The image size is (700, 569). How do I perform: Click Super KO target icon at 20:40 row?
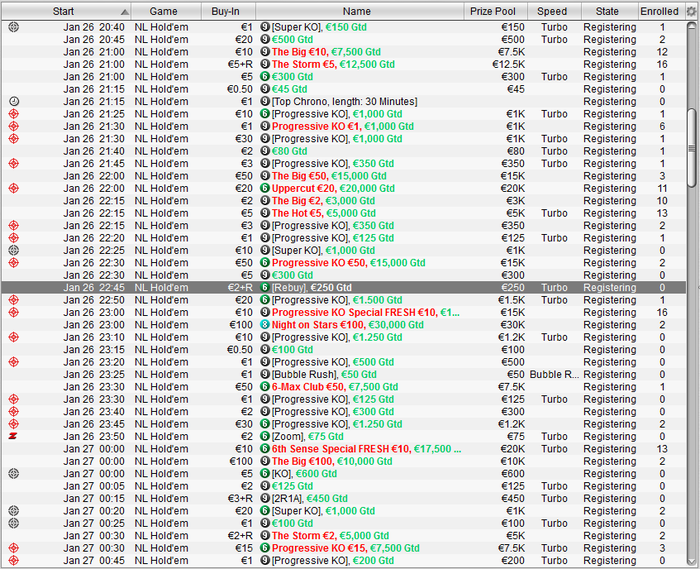14,27
